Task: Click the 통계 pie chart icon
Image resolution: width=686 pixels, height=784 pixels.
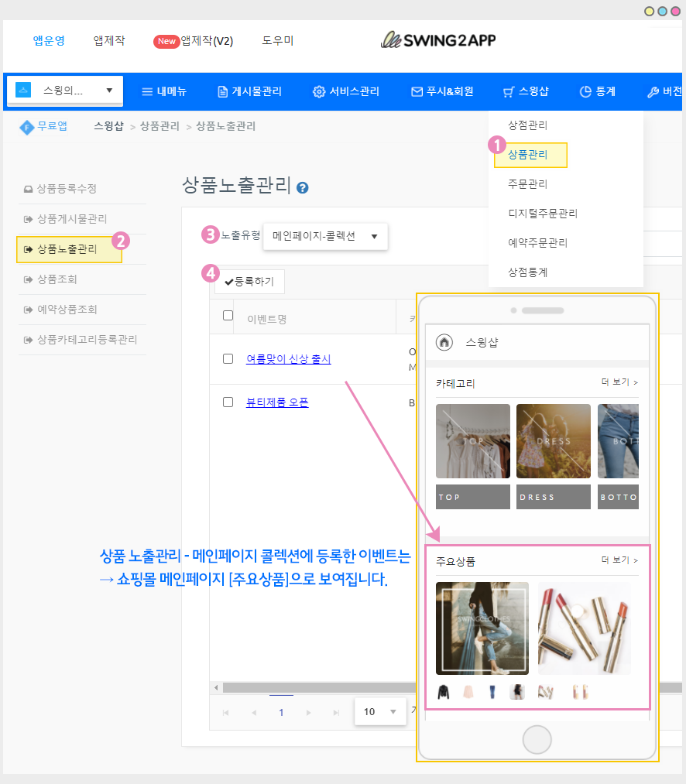Action: 585,91
